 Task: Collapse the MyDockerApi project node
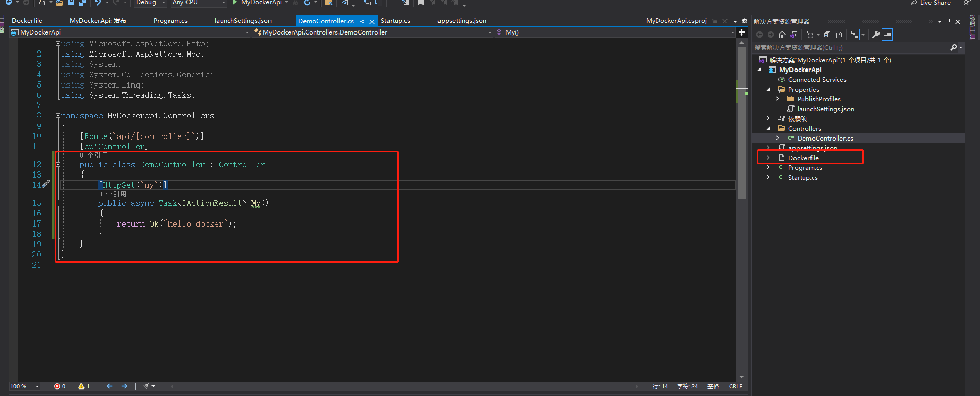(758, 70)
